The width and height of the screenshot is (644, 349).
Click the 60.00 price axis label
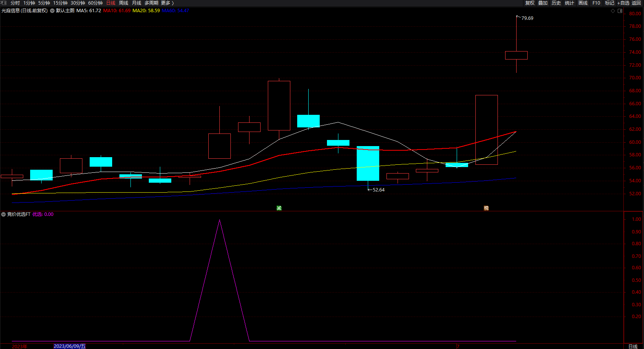pos(635,142)
